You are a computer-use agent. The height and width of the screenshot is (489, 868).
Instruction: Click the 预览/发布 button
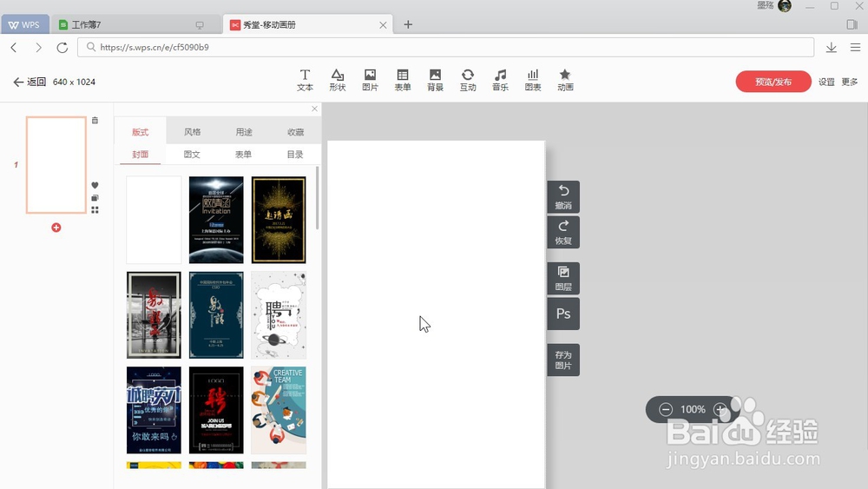pos(773,82)
